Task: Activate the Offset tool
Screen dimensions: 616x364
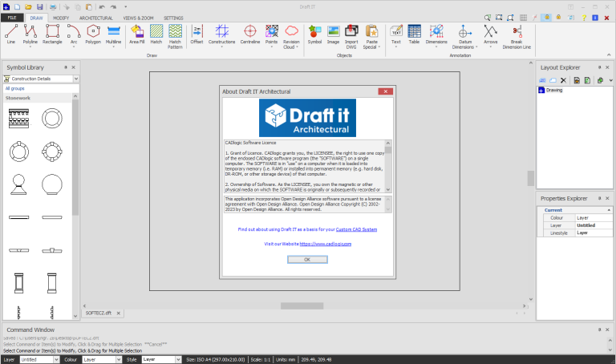Action: pyautogui.click(x=197, y=34)
